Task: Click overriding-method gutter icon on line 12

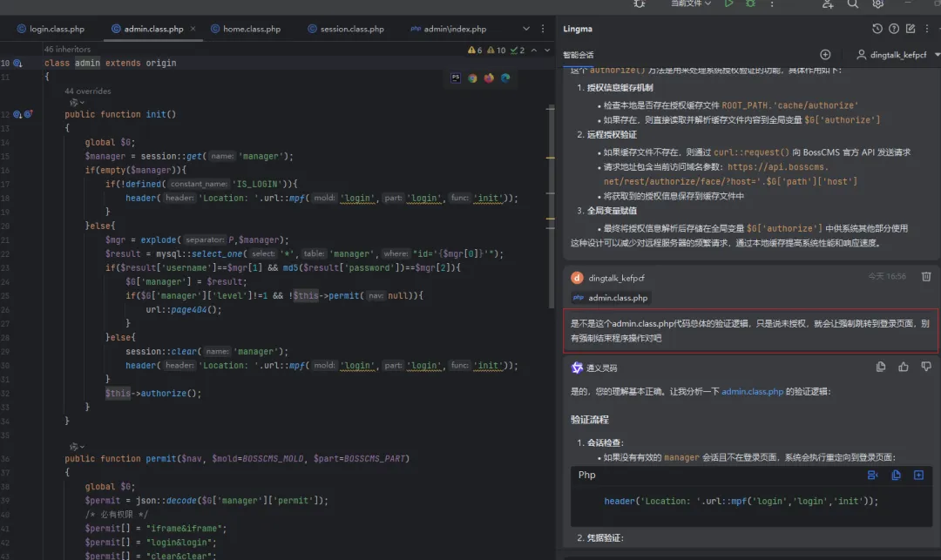Action: coord(28,114)
